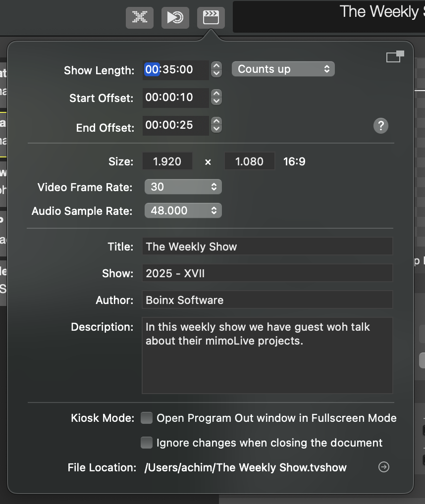Click the Start Offset stepper arrows

[x=216, y=97]
